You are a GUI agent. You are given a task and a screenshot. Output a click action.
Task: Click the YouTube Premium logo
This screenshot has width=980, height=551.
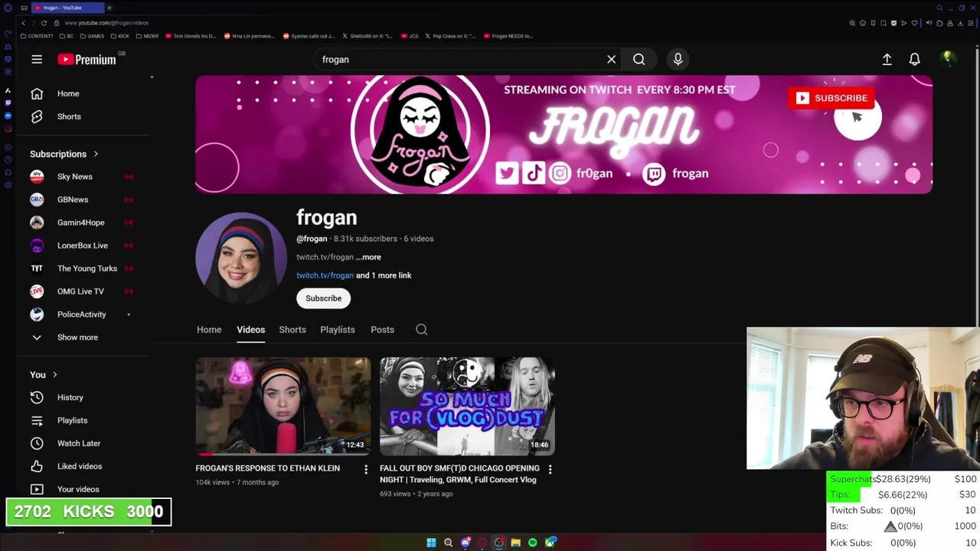tap(87, 60)
